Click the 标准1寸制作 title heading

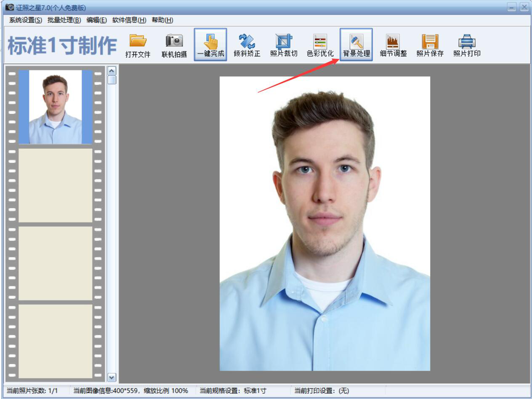62,46
